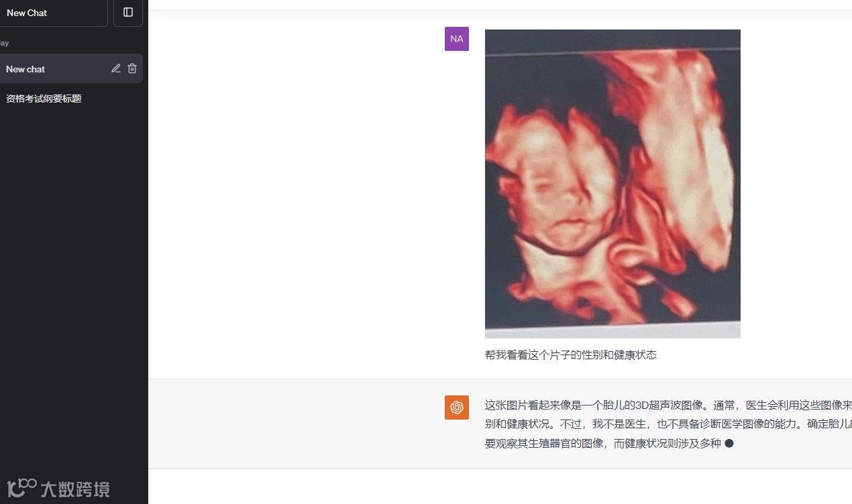Start a conversation with the New Chat button
The height and width of the screenshot is (504, 852).
click(x=54, y=13)
